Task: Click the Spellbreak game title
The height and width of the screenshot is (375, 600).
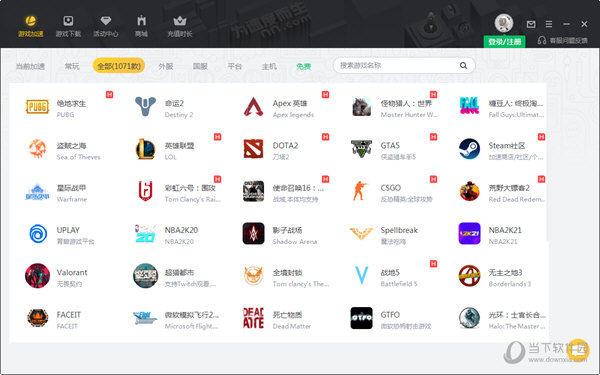Action: pos(399,230)
